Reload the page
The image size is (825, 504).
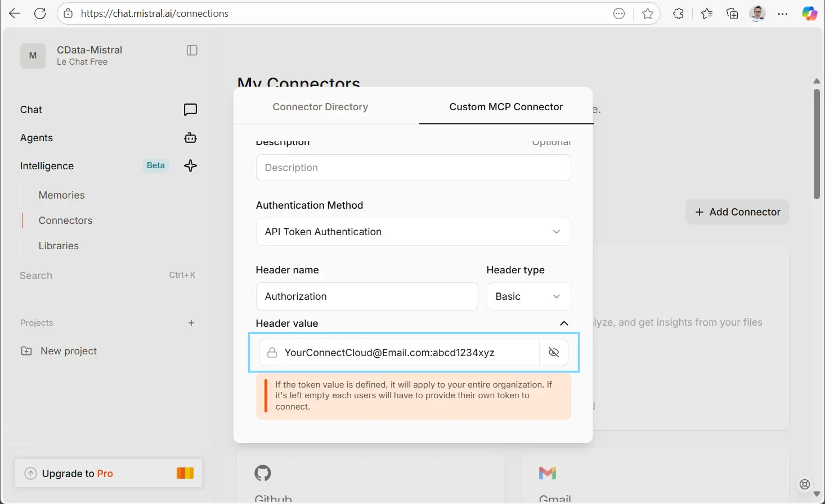(x=39, y=13)
